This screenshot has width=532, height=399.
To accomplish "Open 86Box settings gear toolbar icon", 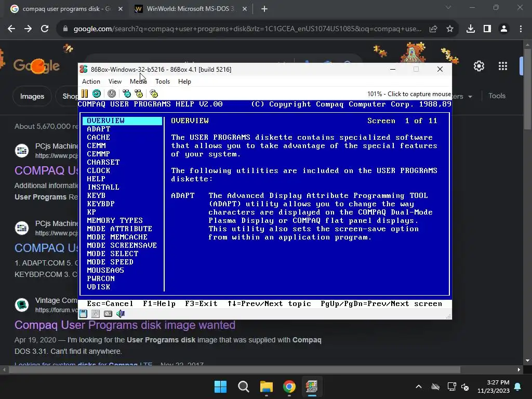I will pyautogui.click(x=154, y=94).
